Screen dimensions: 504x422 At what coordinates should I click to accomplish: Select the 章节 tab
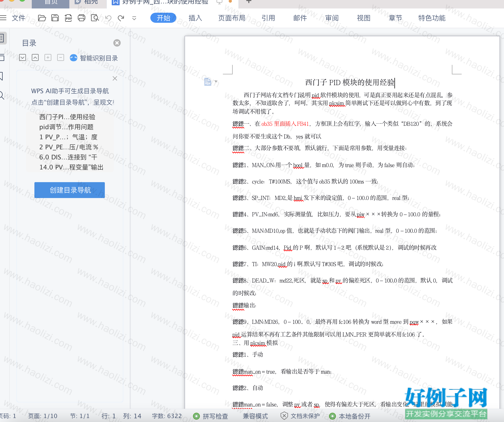click(x=395, y=18)
